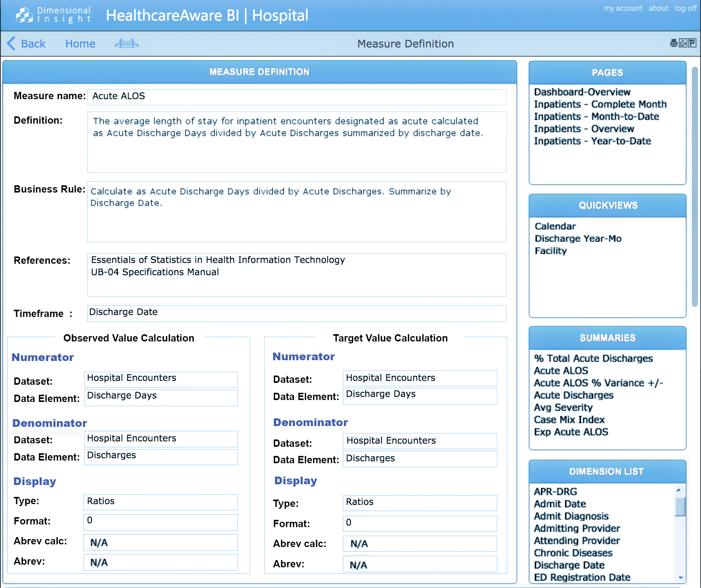Select the Calendar quickview
This screenshot has height=588, width=701.
coord(555,227)
